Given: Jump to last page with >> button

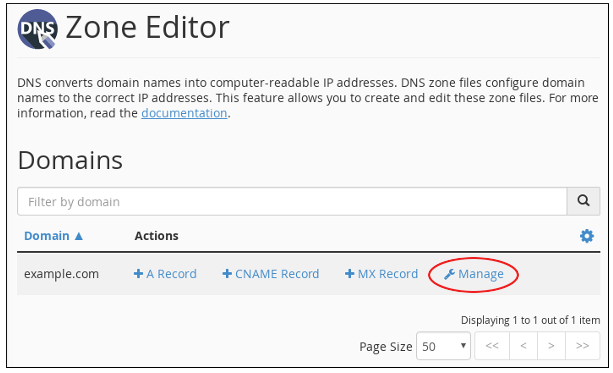Looking at the screenshot, I should [583, 346].
